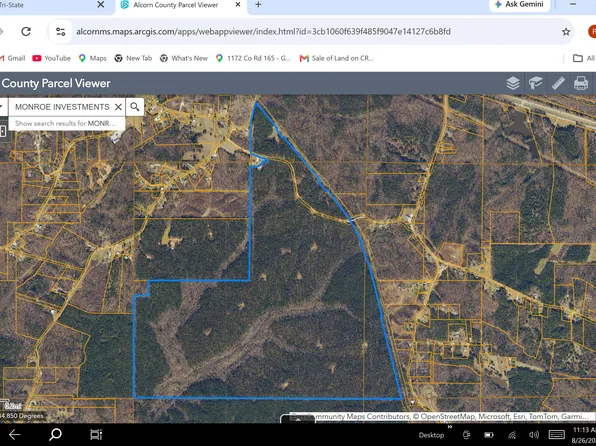
Task: Open the Gmail bookmark
Action: point(13,58)
